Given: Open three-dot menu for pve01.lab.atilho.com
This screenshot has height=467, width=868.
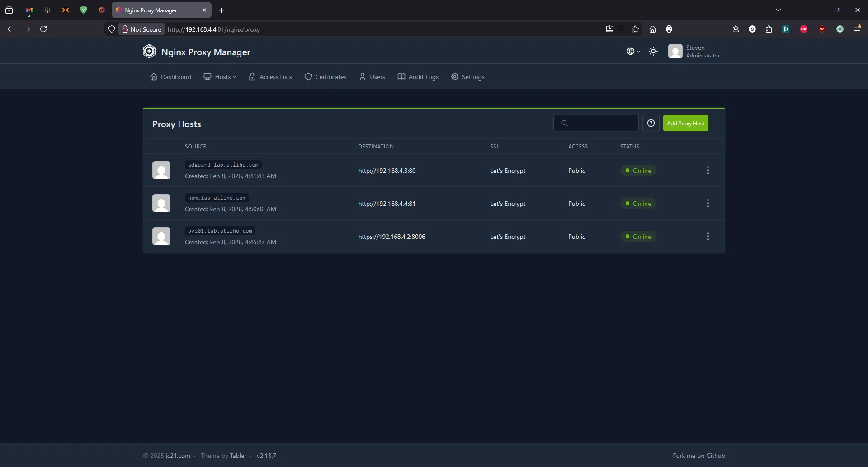Looking at the screenshot, I should (708, 237).
